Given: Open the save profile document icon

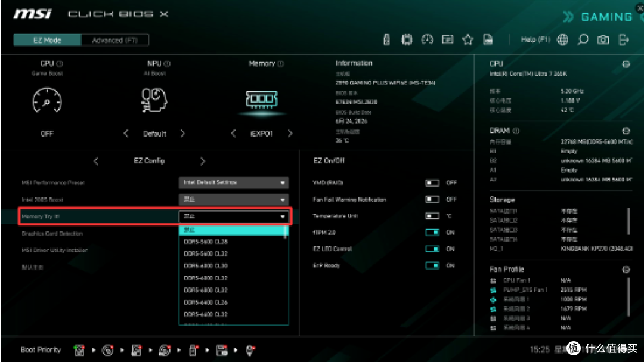Looking at the screenshot, I should [x=488, y=40].
